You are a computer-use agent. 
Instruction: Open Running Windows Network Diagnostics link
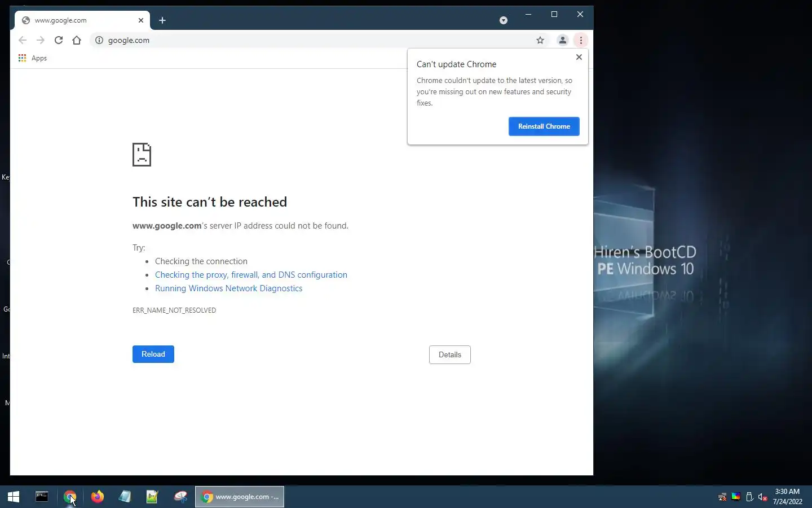[x=228, y=288]
